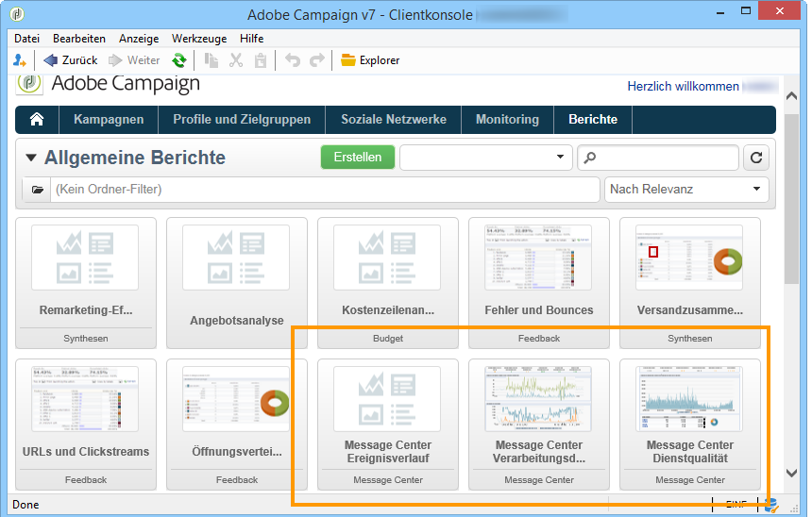Switch to the Monitoring tab

pyautogui.click(x=508, y=120)
